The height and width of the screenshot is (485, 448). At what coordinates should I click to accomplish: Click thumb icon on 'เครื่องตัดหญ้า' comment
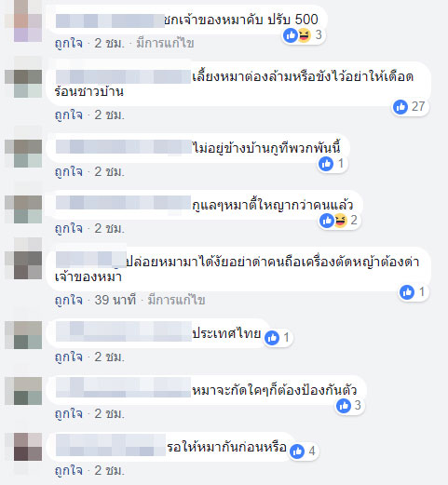tap(407, 292)
